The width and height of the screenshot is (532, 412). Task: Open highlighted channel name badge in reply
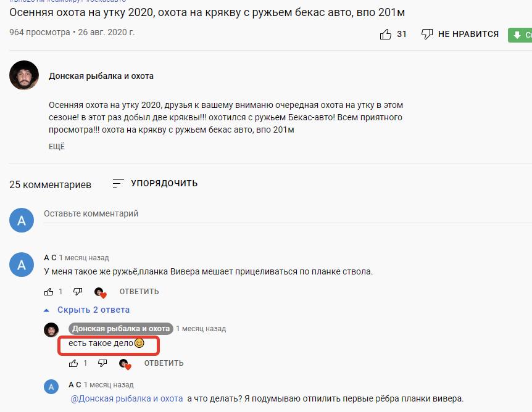coord(121,329)
